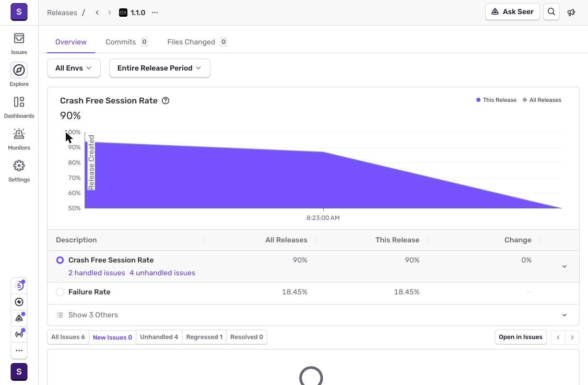588x385 pixels.
Task: Switch to the Commits tab
Action: pyautogui.click(x=127, y=42)
